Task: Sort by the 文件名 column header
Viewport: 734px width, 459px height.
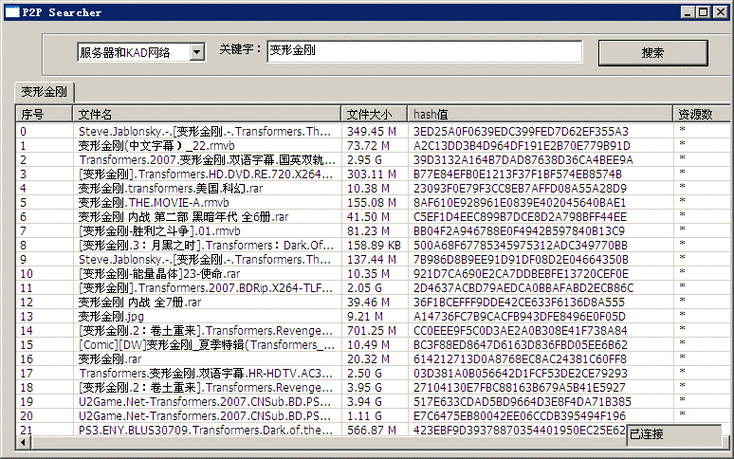Action: (x=206, y=114)
